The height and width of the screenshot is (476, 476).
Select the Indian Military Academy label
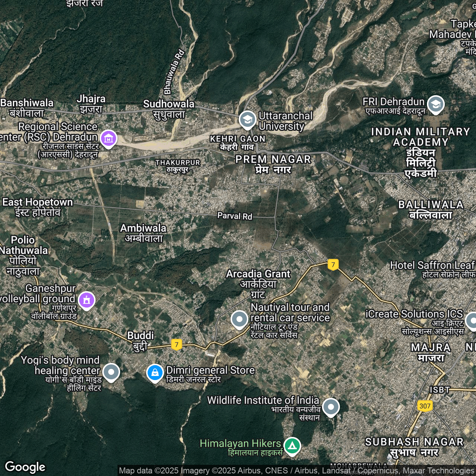421,152
